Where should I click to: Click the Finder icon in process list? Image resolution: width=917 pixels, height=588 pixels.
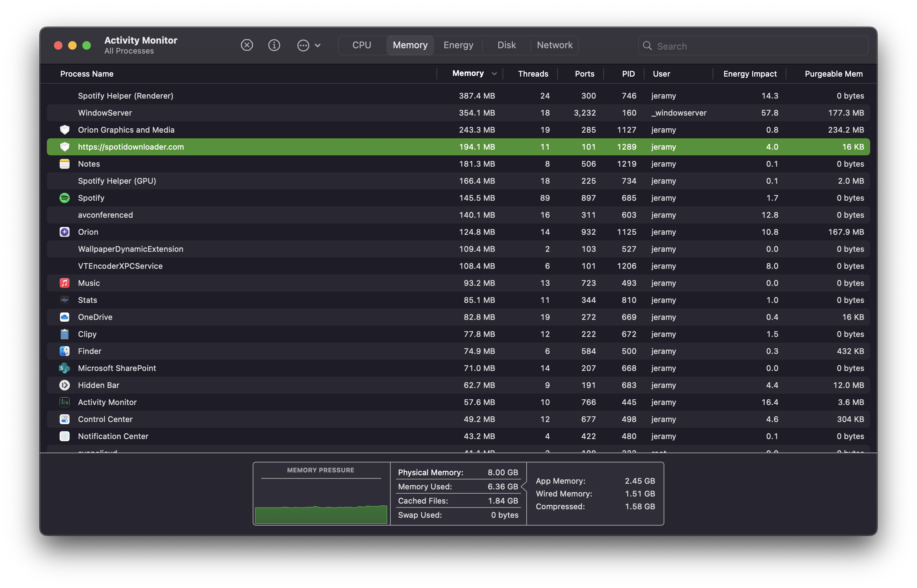tap(65, 351)
